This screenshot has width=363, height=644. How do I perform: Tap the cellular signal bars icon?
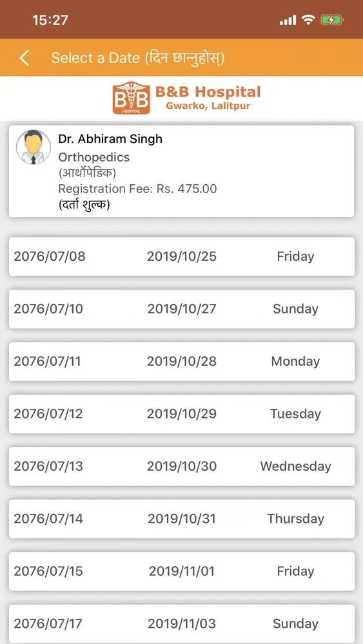pos(288,20)
